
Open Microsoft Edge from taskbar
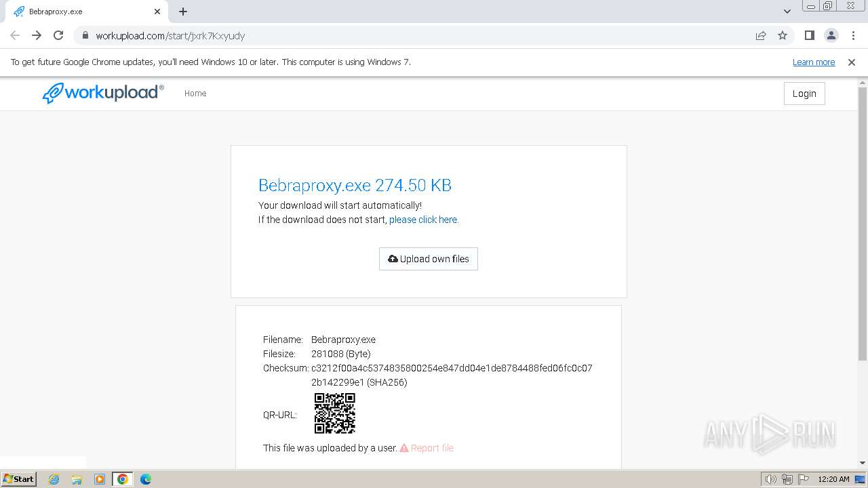[x=145, y=479]
